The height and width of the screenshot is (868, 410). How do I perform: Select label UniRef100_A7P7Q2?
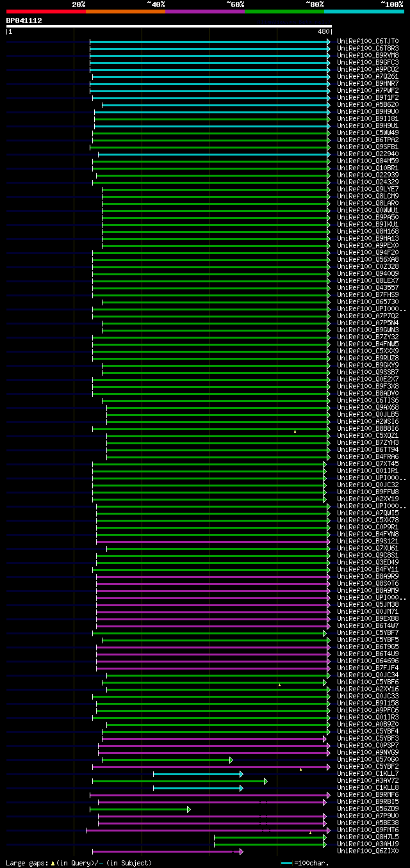point(368,316)
